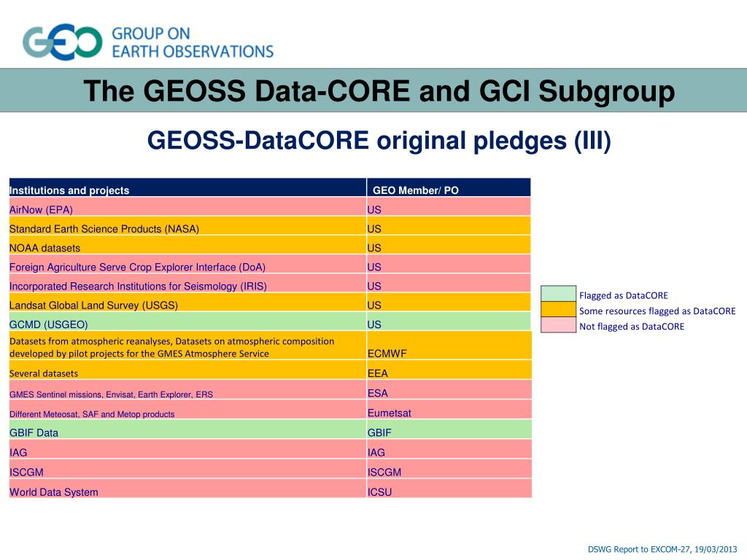Click the 'US' cell in NOAA datasets row
This screenshot has width=747, height=560.
449,245
